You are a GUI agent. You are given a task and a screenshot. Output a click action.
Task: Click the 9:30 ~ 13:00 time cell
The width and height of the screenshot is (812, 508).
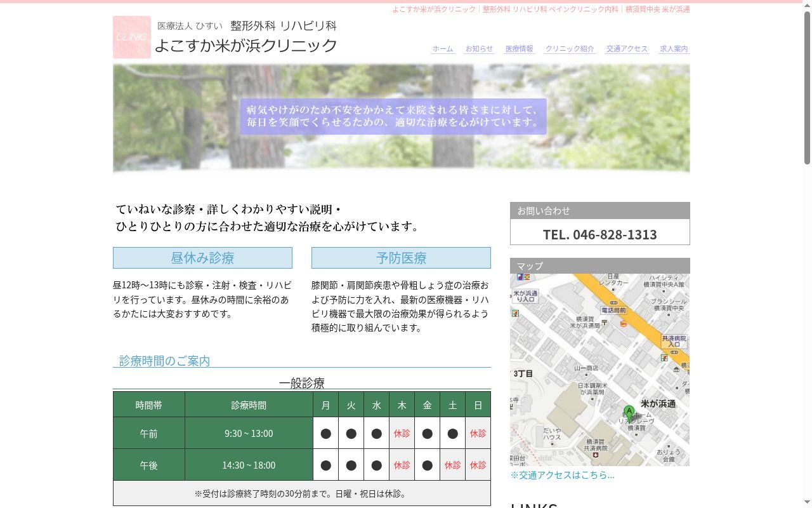[249, 433]
